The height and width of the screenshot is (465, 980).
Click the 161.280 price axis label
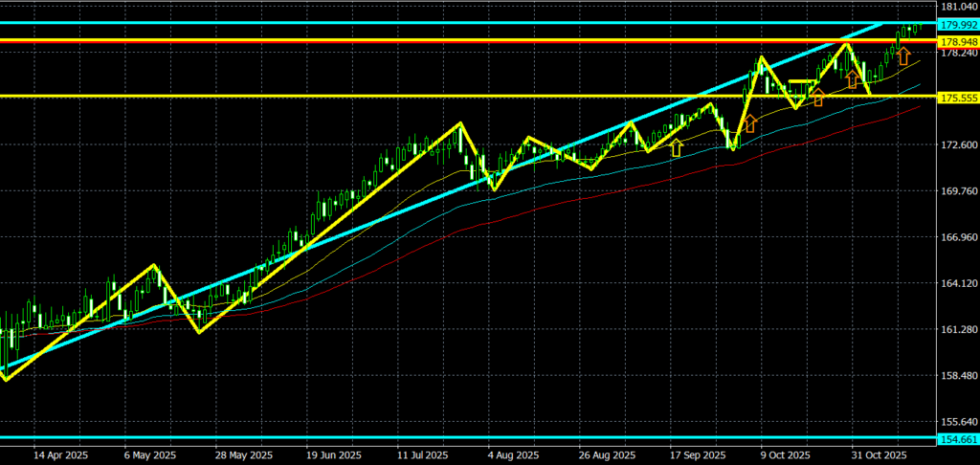coord(957,329)
